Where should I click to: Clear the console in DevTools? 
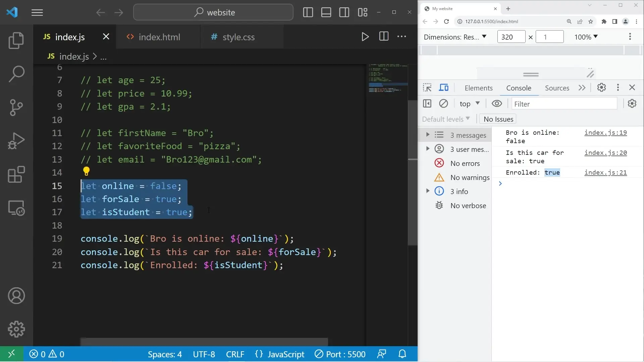[443, 104]
